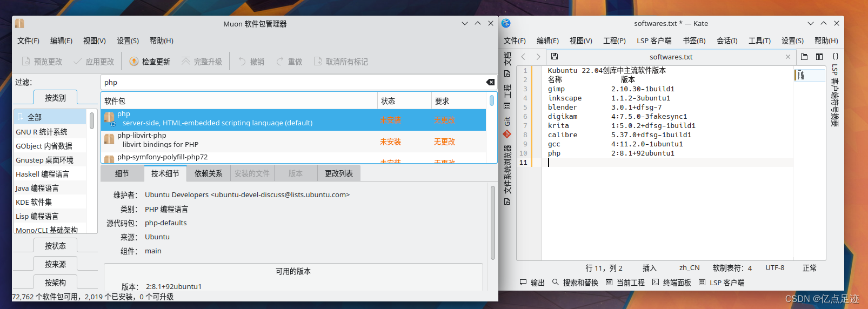Viewport: 868px width, 309px height.
Task: Select the 技术细节 tab
Action: [165, 173]
